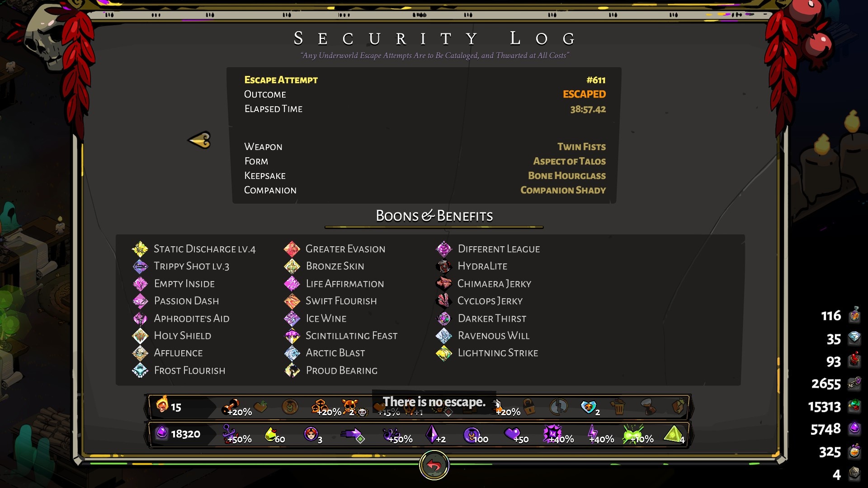Select the Chimaera Jerky item icon
This screenshot has height=488, width=868.
click(x=444, y=284)
